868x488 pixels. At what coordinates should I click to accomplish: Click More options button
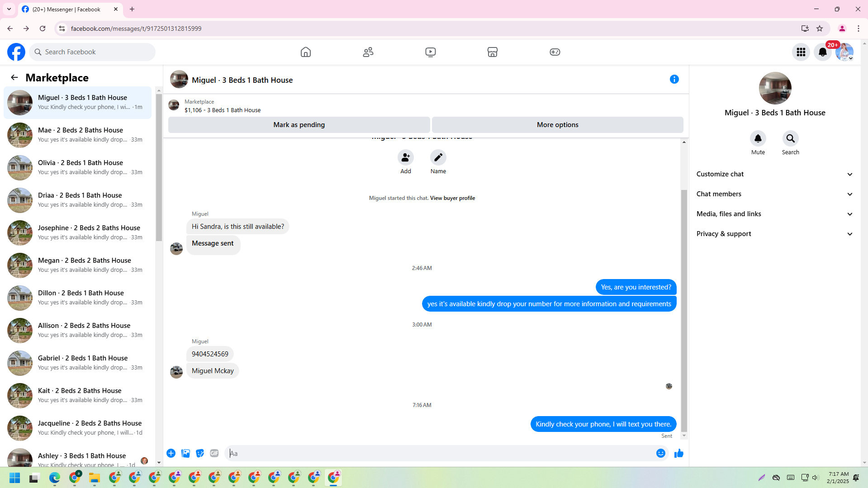pos(558,125)
